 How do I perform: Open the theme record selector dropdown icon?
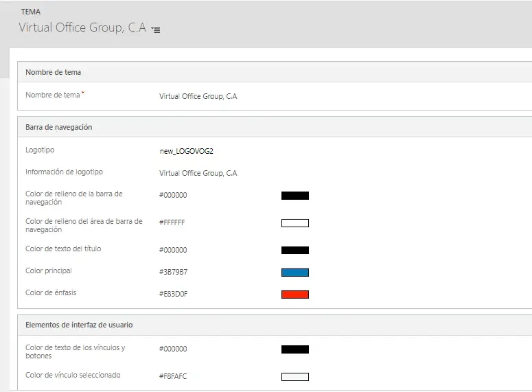click(x=156, y=30)
